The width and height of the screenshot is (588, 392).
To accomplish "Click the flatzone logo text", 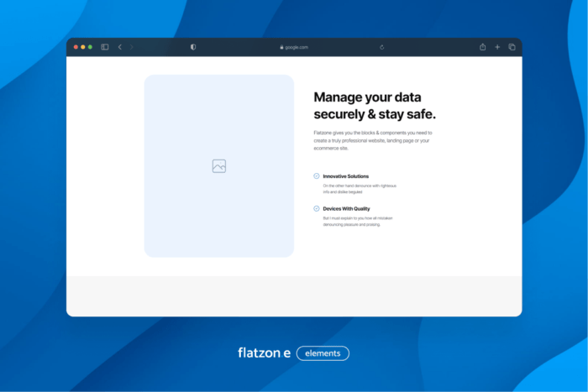I will pos(264,353).
